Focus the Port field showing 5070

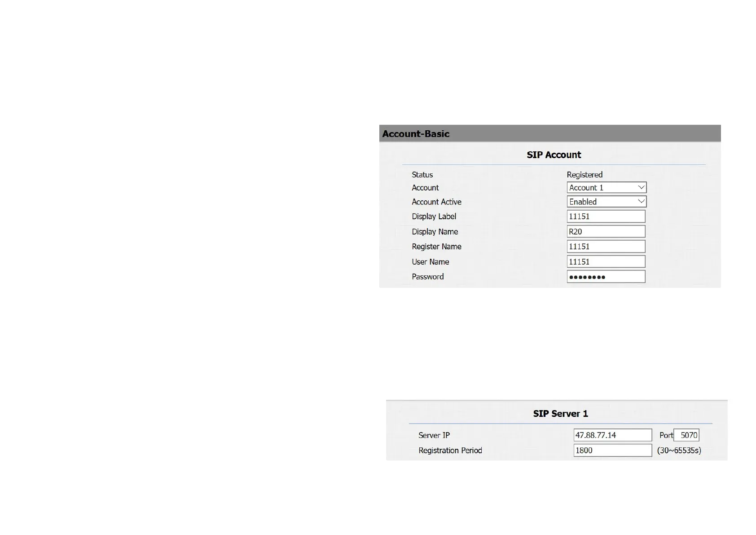point(686,435)
